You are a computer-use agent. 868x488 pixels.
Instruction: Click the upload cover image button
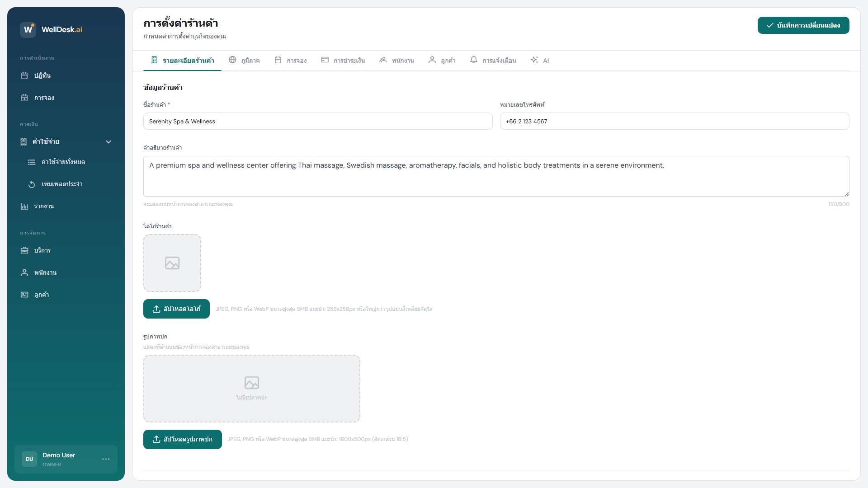(182, 439)
